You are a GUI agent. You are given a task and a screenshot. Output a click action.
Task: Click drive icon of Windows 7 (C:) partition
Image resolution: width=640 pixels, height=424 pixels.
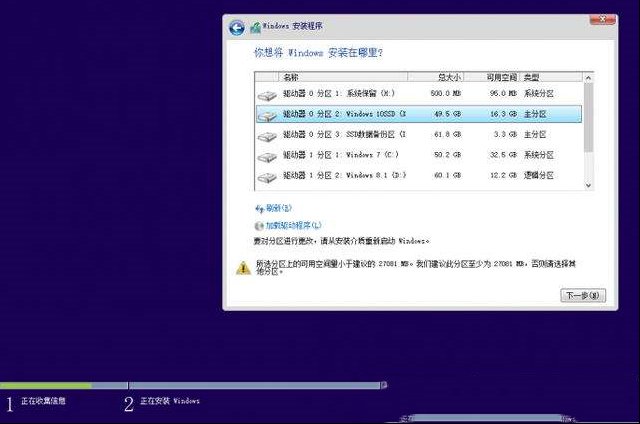[x=267, y=157]
